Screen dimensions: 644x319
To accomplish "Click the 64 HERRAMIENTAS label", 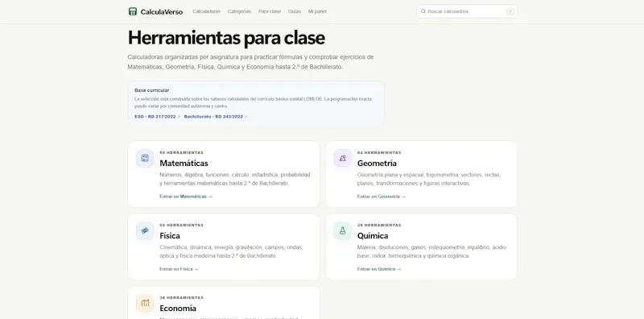I will [x=379, y=152].
